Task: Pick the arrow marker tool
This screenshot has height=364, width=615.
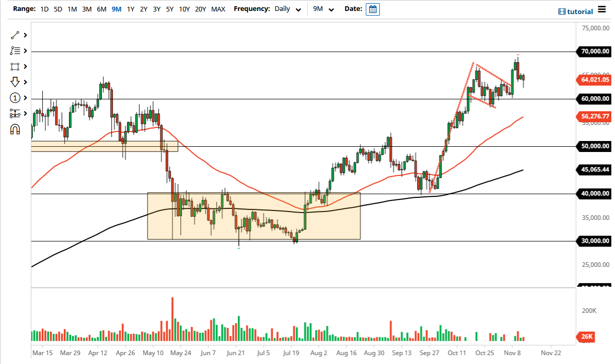Action: coord(15,82)
